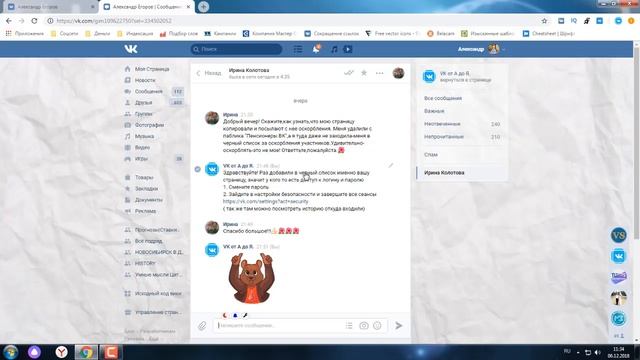Select the Непрочитанные filter
640x360 pixels.
[462, 137]
